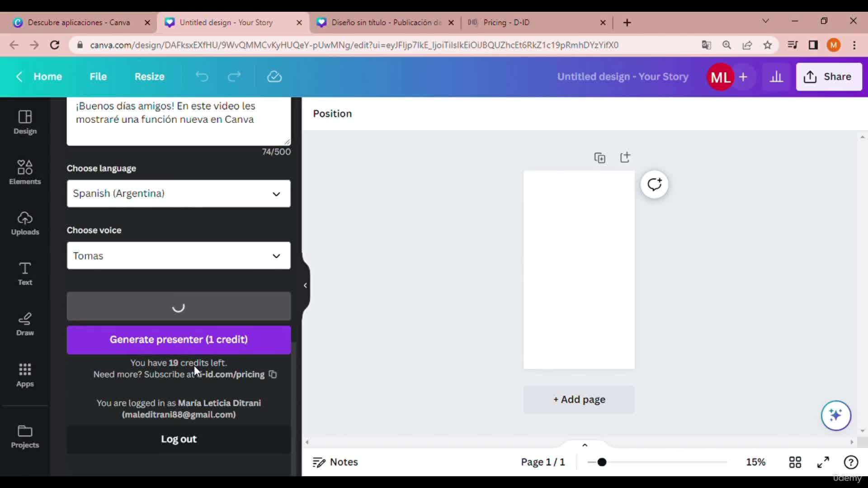Open the Uploads panel

(25, 223)
